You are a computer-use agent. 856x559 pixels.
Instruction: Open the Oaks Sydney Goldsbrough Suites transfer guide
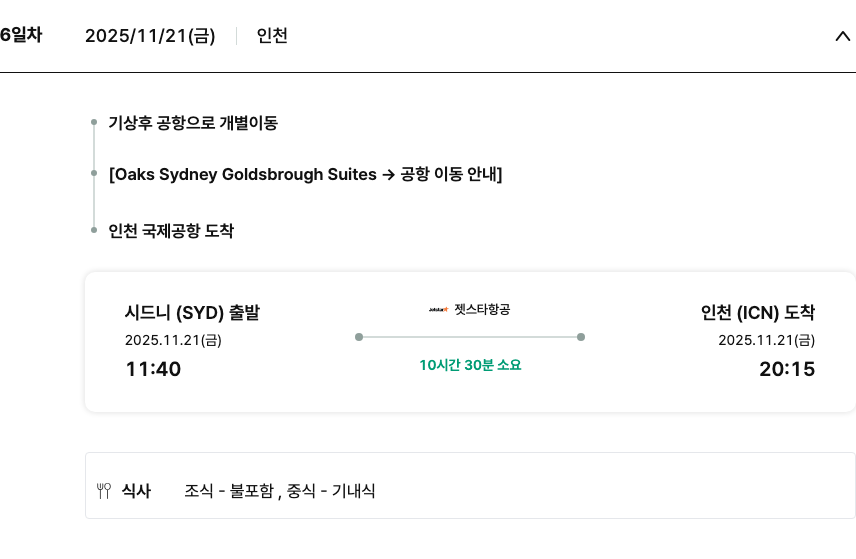pos(305,174)
